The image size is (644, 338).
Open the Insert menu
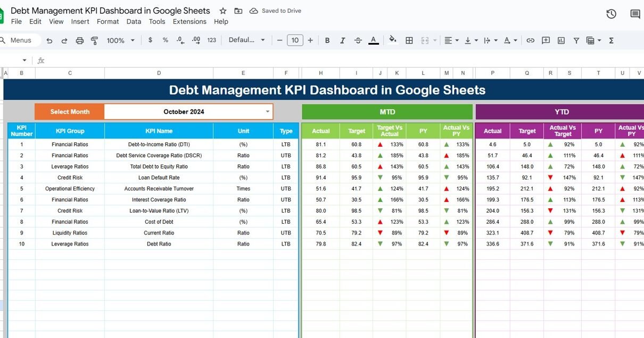(x=80, y=22)
